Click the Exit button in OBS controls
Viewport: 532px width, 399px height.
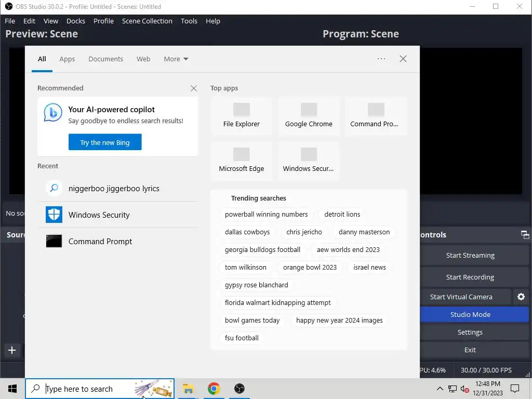click(470, 350)
